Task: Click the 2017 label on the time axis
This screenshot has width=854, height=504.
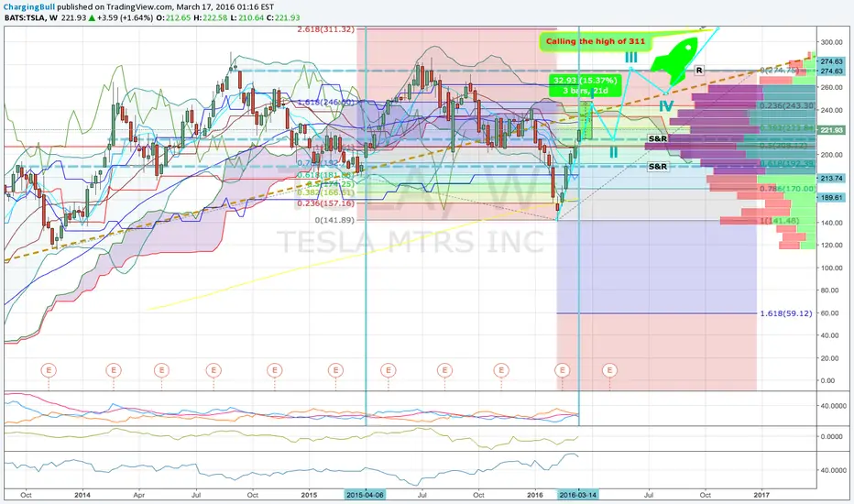Action: (761, 495)
